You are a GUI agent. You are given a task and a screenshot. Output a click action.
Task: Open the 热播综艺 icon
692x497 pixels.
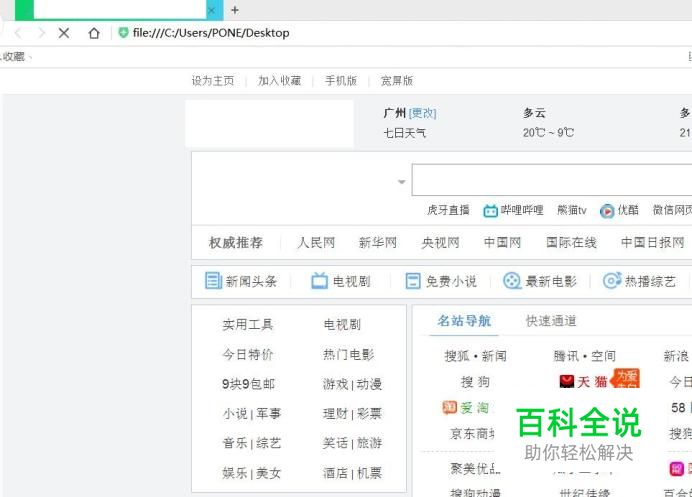tap(612, 281)
